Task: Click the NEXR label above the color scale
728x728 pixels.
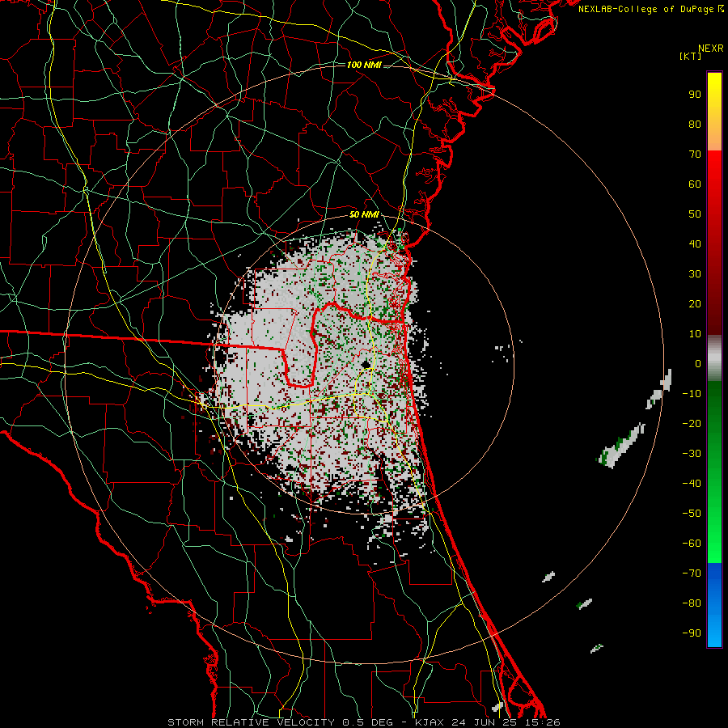Action: 711,49
